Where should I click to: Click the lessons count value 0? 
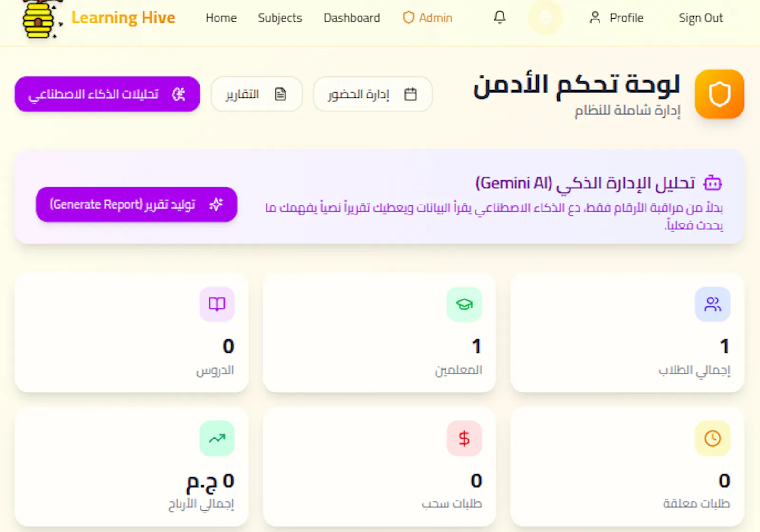pos(228,346)
